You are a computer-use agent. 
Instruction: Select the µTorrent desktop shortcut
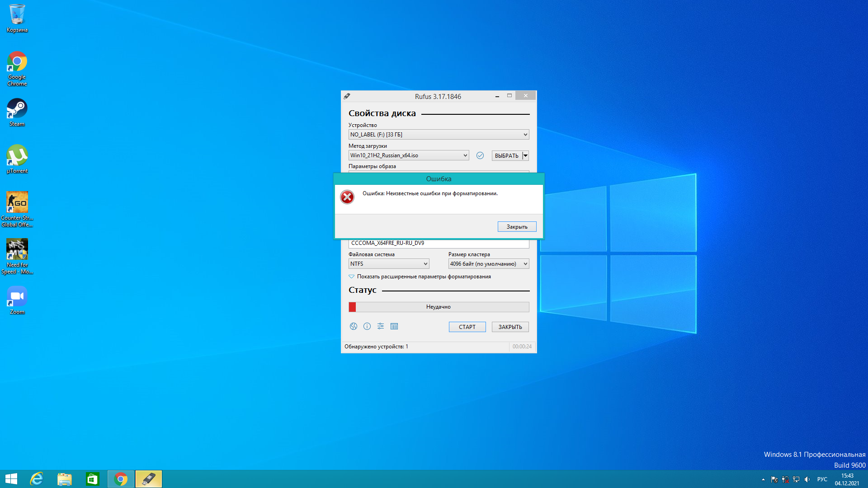point(17,159)
